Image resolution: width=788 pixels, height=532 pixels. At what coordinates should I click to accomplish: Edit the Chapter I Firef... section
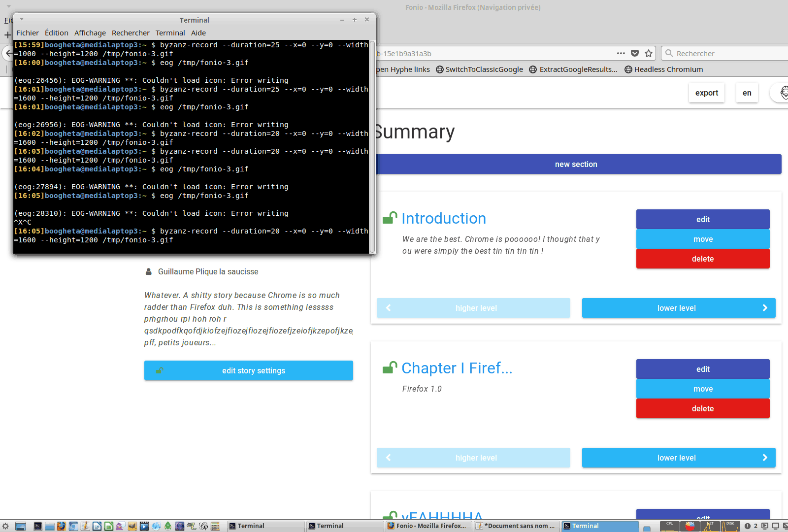point(703,369)
